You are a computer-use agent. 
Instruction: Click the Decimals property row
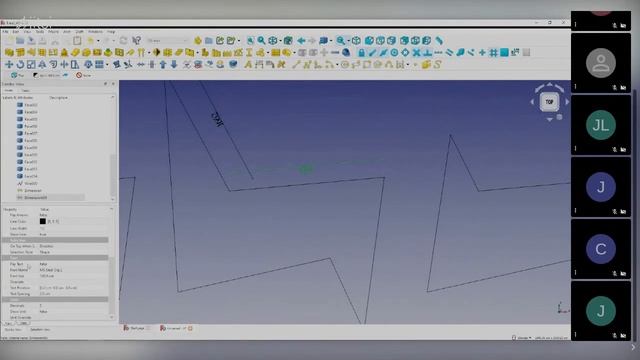[x=55, y=305]
